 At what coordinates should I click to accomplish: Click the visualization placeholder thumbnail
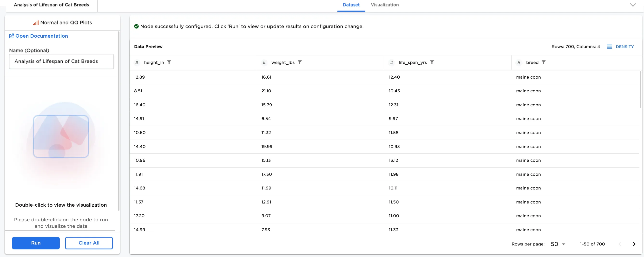(x=61, y=136)
